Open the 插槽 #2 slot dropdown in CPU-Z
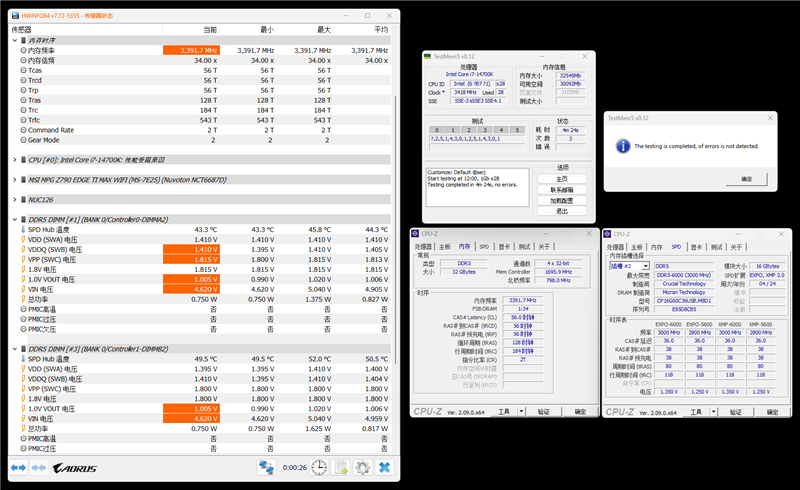 click(645, 266)
